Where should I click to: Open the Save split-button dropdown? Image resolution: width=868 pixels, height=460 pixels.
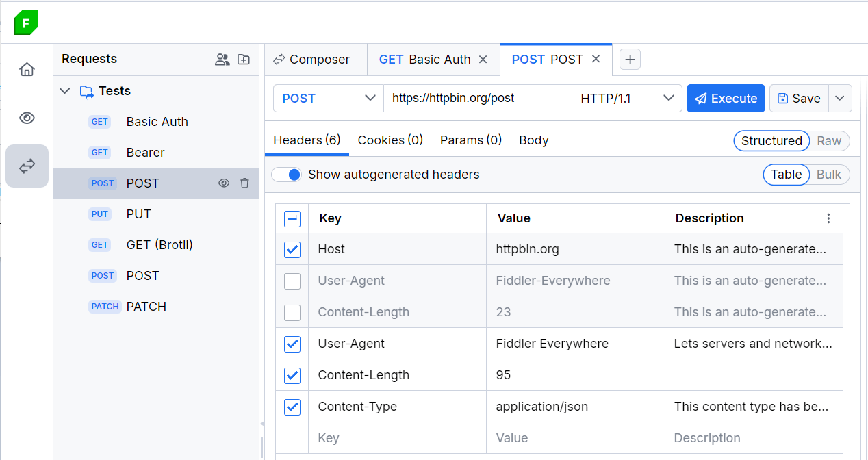(840, 98)
